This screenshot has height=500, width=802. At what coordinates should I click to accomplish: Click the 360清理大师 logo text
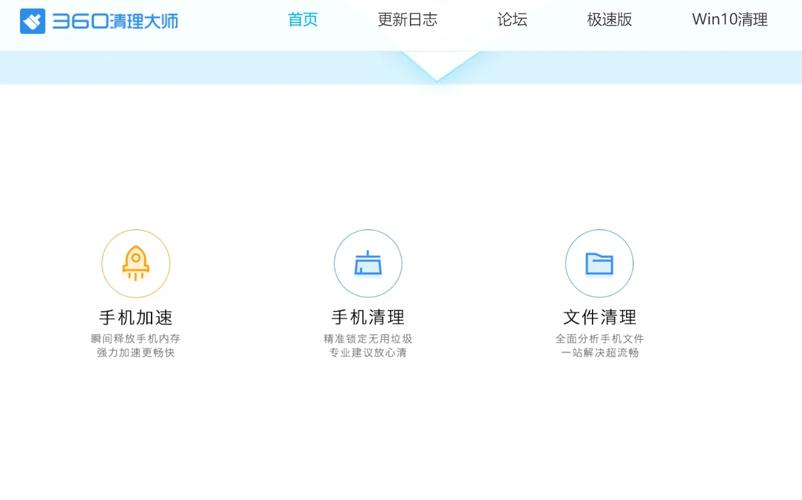(115, 21)
